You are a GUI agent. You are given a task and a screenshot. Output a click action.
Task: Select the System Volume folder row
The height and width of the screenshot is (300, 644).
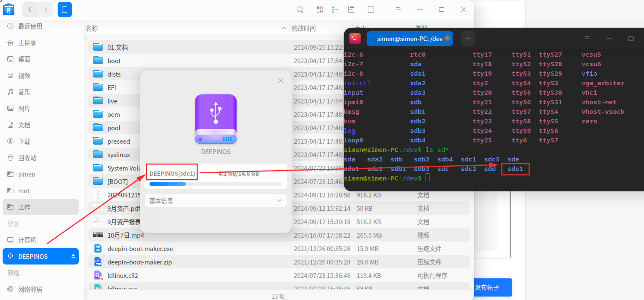click(115, 168)
